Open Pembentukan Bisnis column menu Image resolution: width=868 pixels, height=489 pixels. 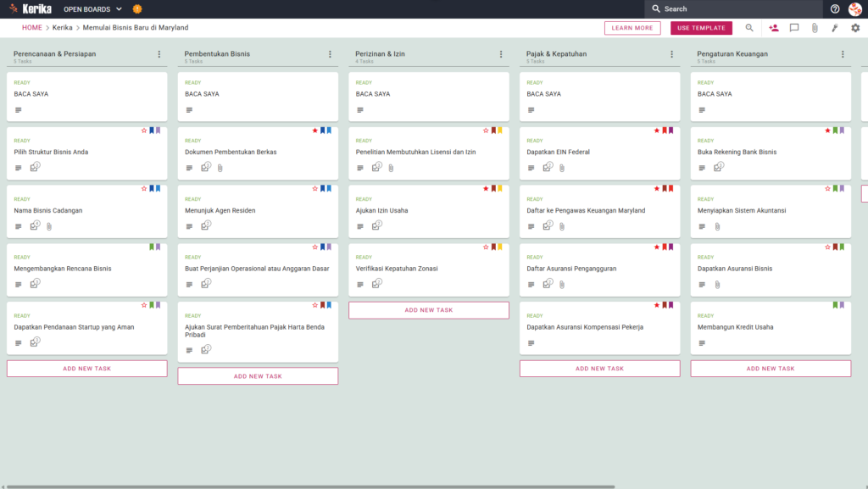[330, 54]
